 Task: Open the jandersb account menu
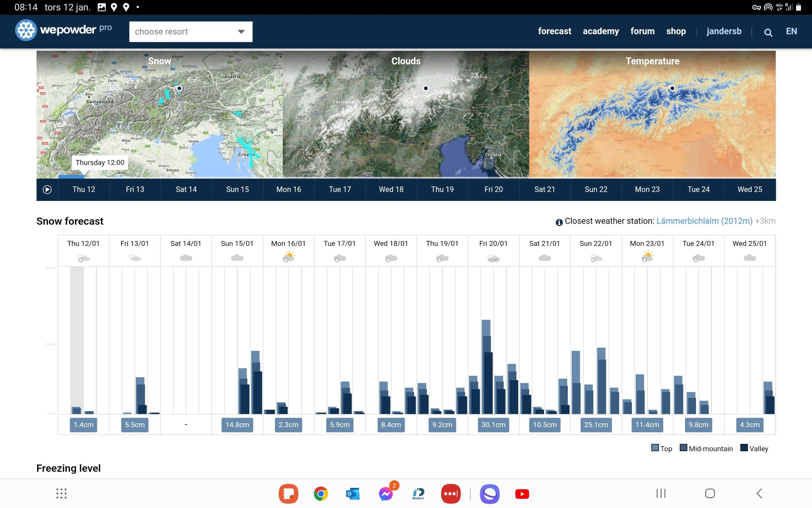click(x=724, y=31)
